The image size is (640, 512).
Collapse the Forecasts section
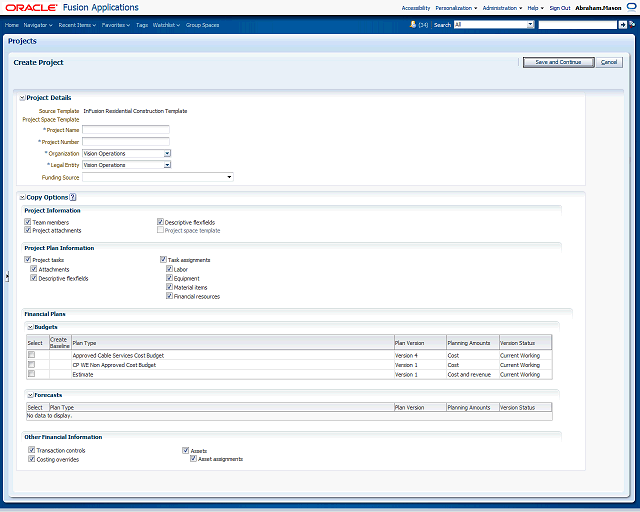tap(29, 395)
